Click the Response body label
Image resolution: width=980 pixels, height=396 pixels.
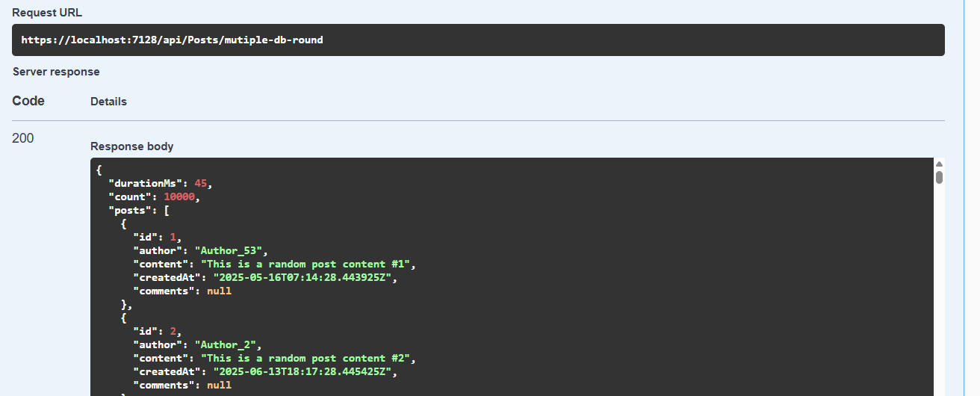click(x=132, y=146)
